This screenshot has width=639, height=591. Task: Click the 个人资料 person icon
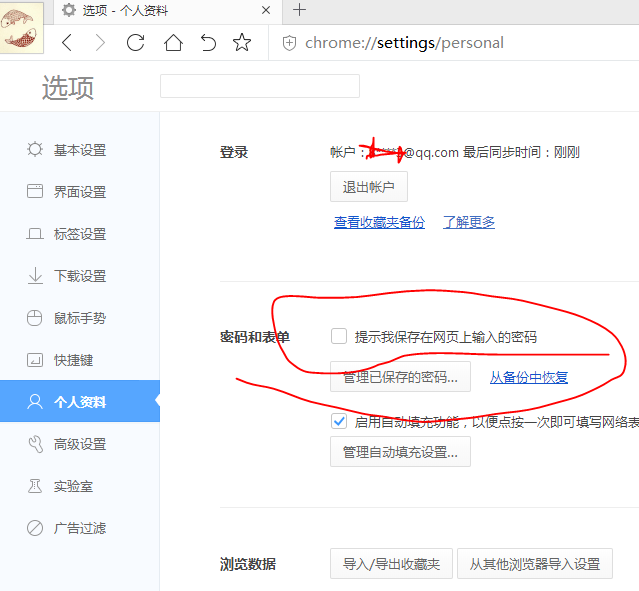click(35, 401)
